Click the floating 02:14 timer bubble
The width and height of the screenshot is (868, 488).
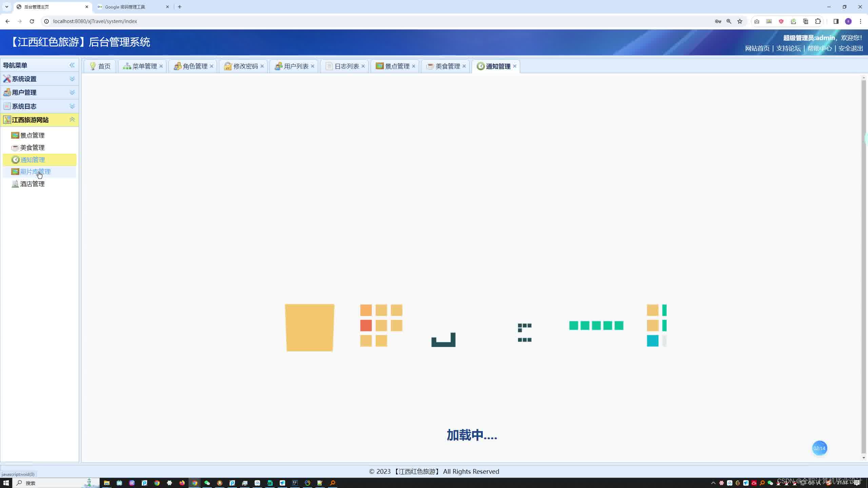(819, 448)
